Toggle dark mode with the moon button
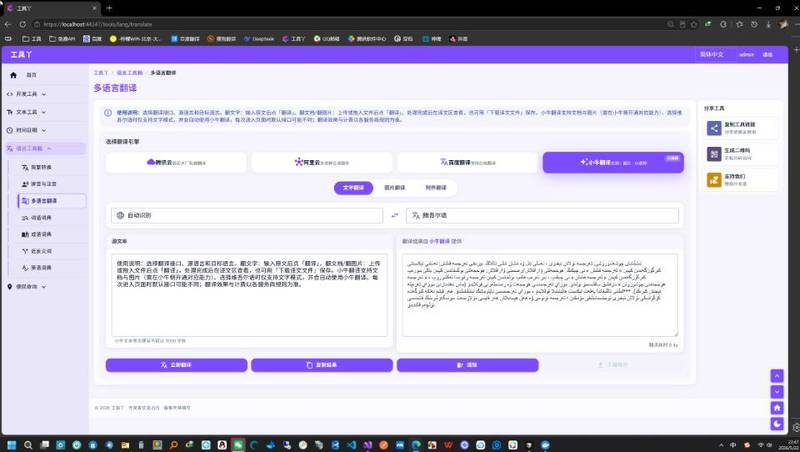This screenshot has height=452, width=800. coord(777,423)
